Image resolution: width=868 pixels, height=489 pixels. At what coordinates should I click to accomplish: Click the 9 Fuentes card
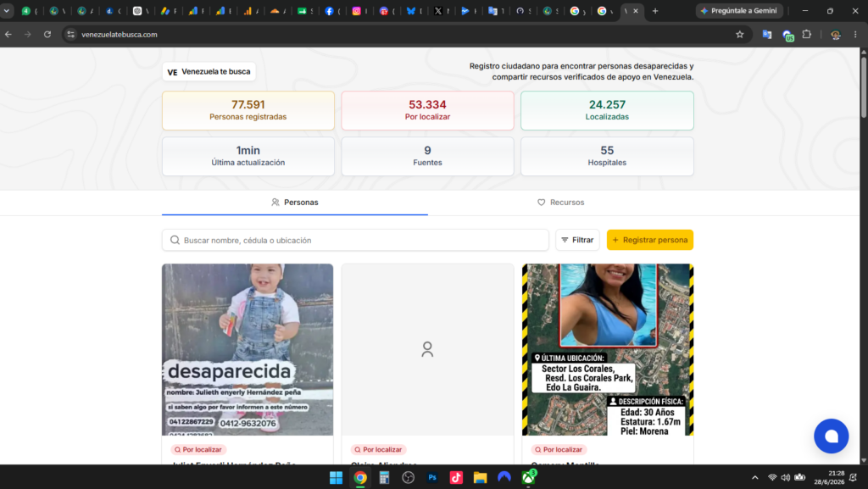427,157
